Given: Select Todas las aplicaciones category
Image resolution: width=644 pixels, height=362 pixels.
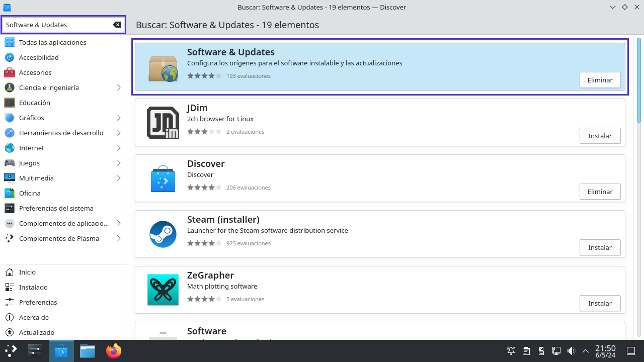Looking at the screenshot, I should click(x=63, y=42).
